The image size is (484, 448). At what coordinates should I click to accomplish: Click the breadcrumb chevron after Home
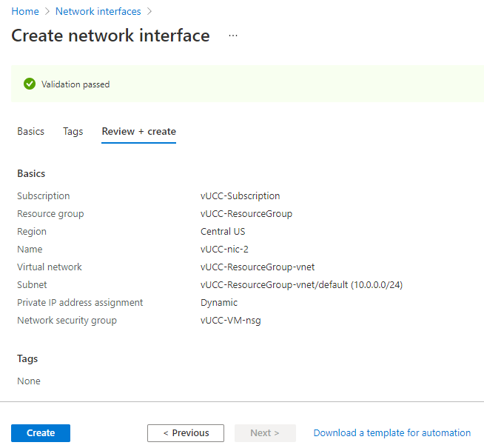pos(47,12)
